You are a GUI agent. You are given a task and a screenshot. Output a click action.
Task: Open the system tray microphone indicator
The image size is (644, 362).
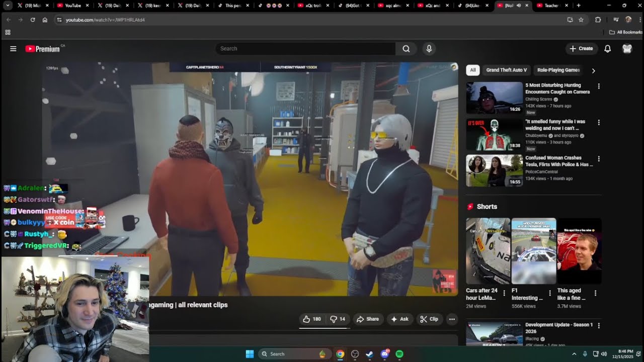click(585, 354)
